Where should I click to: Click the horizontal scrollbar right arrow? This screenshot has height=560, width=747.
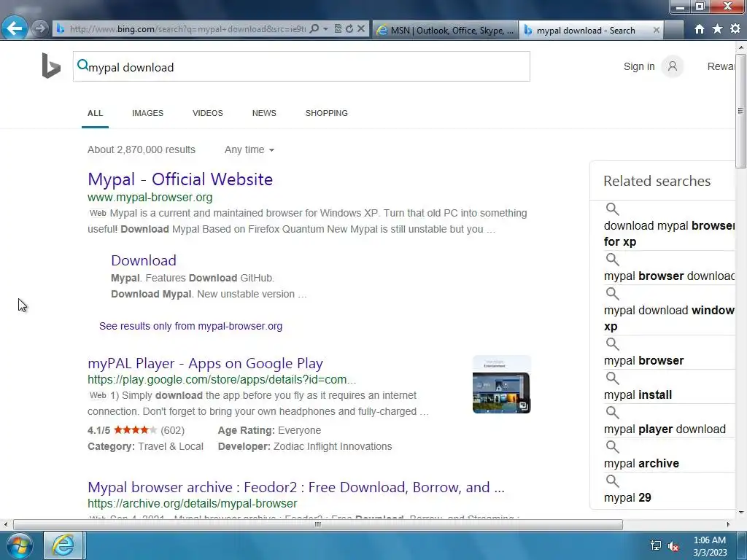pyautogui.click(x=728, y=524)
